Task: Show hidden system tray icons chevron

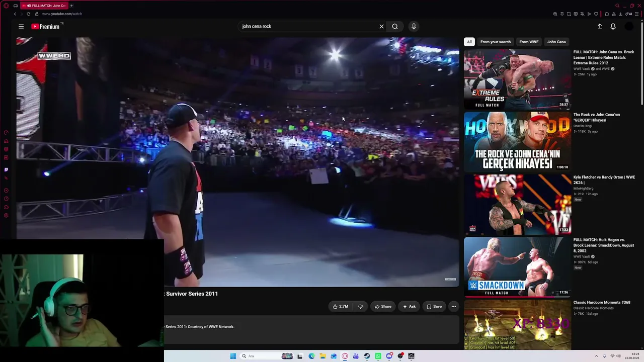Action: coord(596,356)
